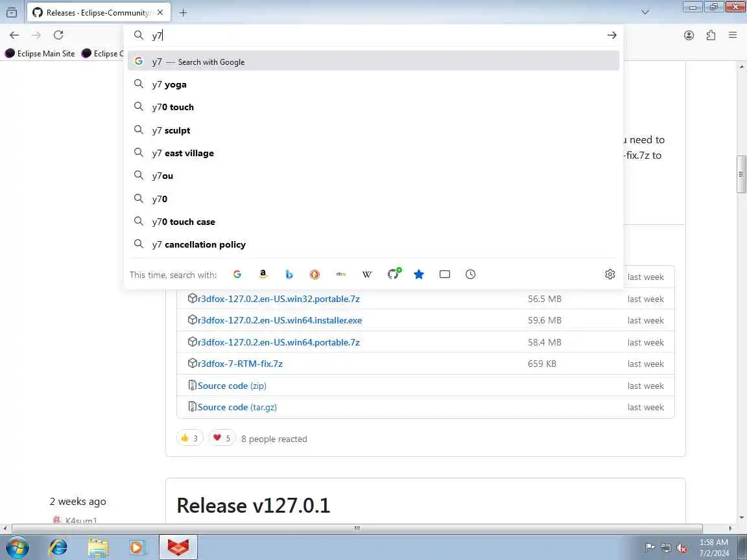Screen dimensions: 747x560
Task: Search history with the clock icon
Action: (x=470, y=274)
